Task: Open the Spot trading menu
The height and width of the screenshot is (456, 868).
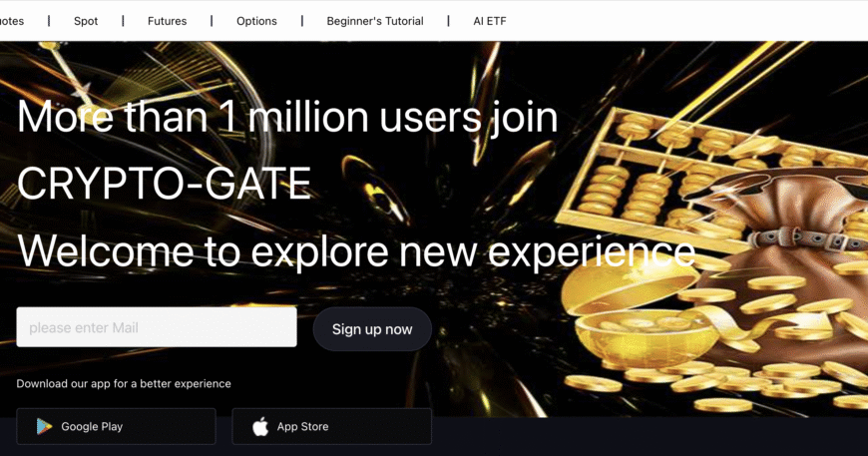Action: (86, 21)
